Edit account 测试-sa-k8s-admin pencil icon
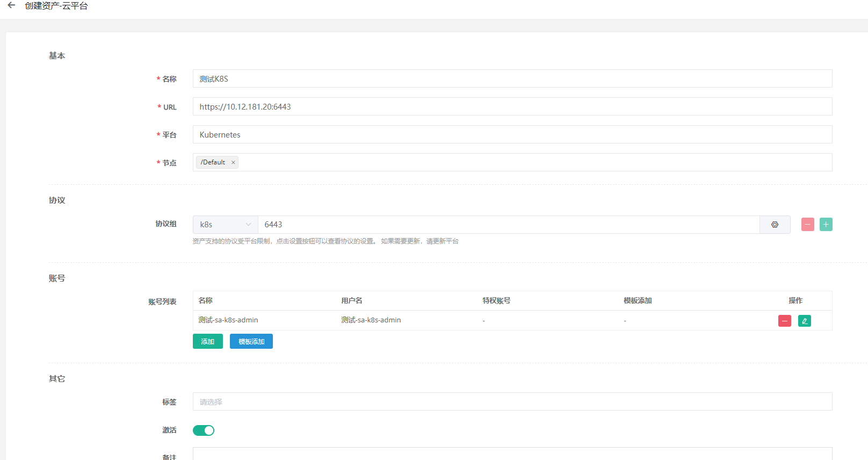The width and height of the screenshot is (868, 460). click(804, 321)
